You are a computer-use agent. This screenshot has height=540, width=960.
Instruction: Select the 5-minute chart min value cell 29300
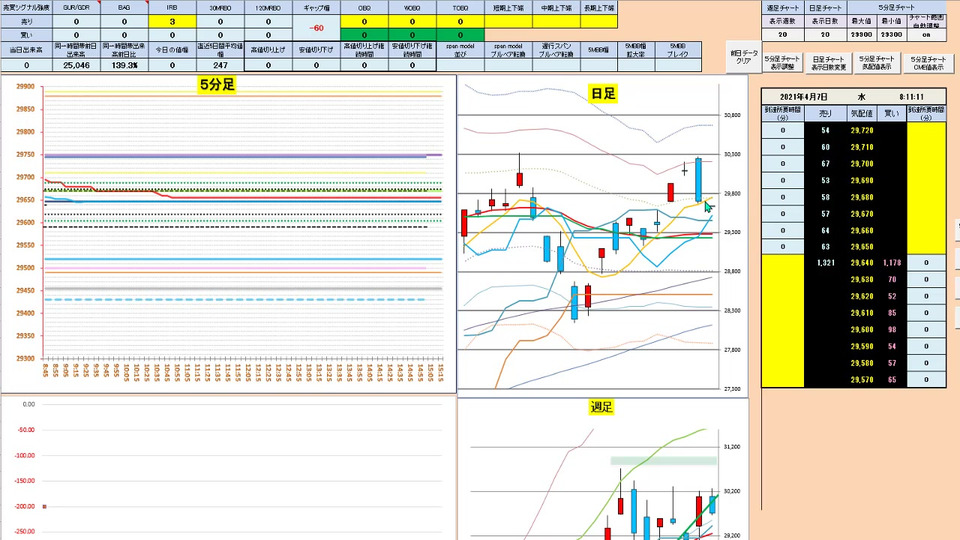[890, 35]
